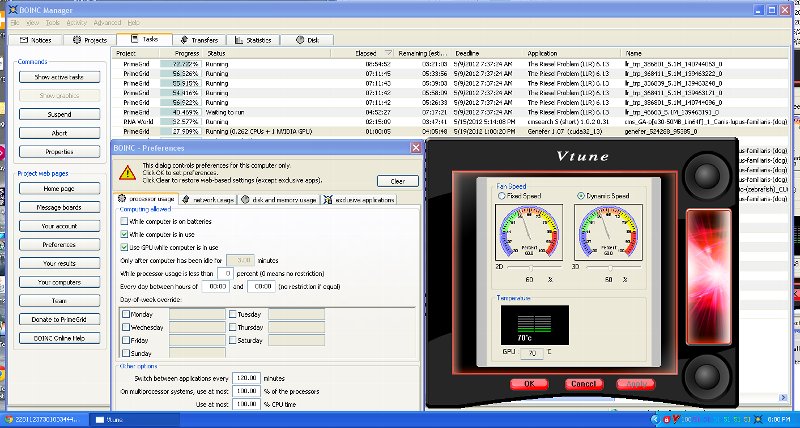
Task: Select the Fixed Speed radio button
Action: 503,196
